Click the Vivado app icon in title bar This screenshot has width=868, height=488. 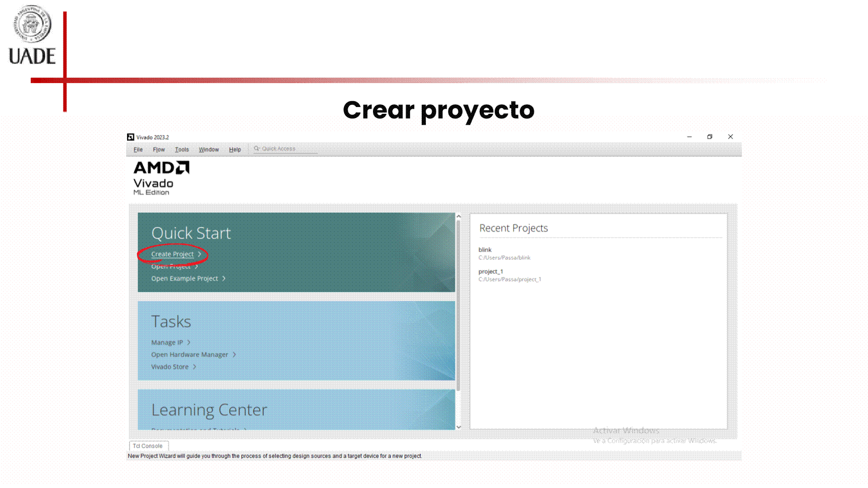pos(131,137)
